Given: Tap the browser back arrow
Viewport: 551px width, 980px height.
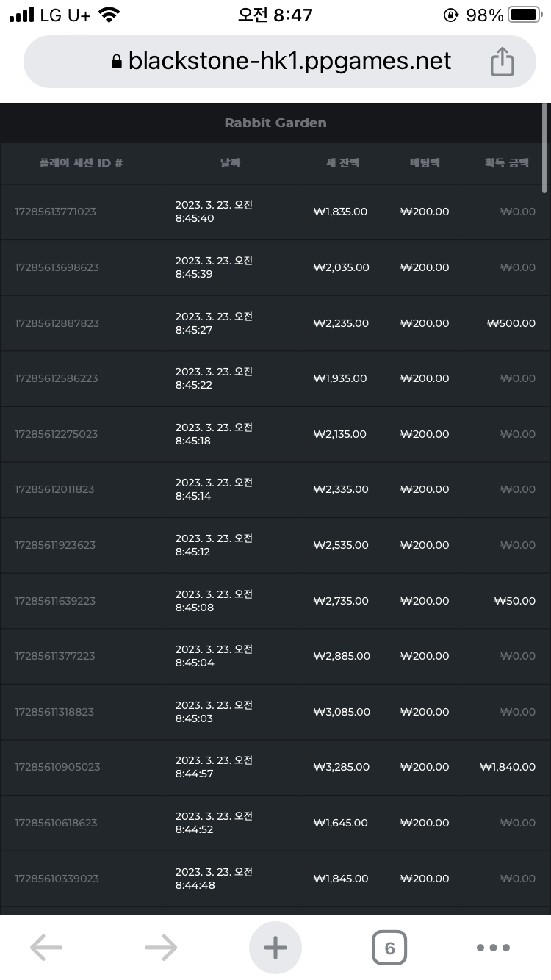Looking at the screenshot, I should (46, 948).
